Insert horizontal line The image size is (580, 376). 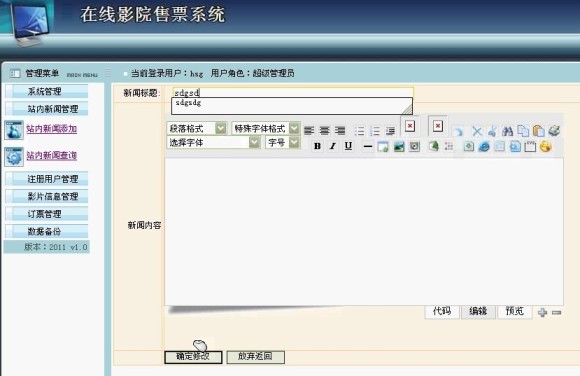point(367,147)
